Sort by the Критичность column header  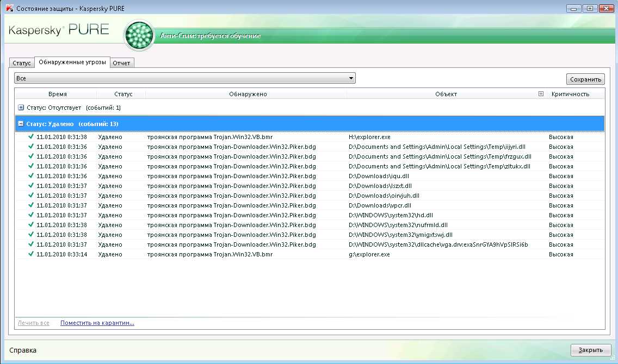click(570, 94)
